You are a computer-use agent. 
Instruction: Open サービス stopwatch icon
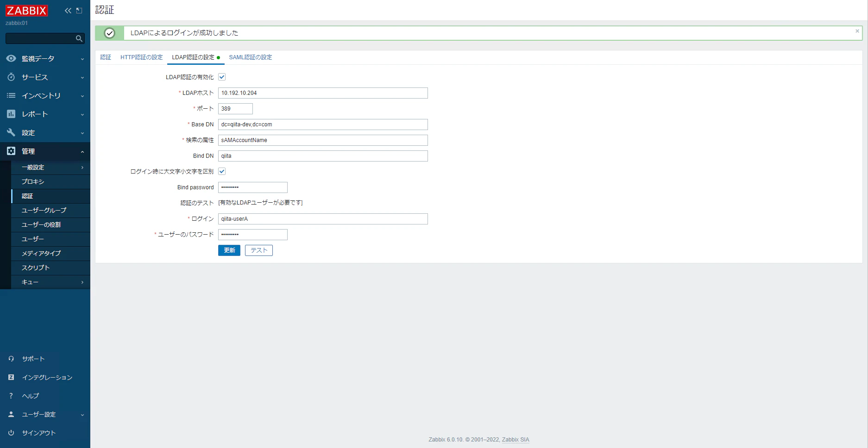pos(11,77)
